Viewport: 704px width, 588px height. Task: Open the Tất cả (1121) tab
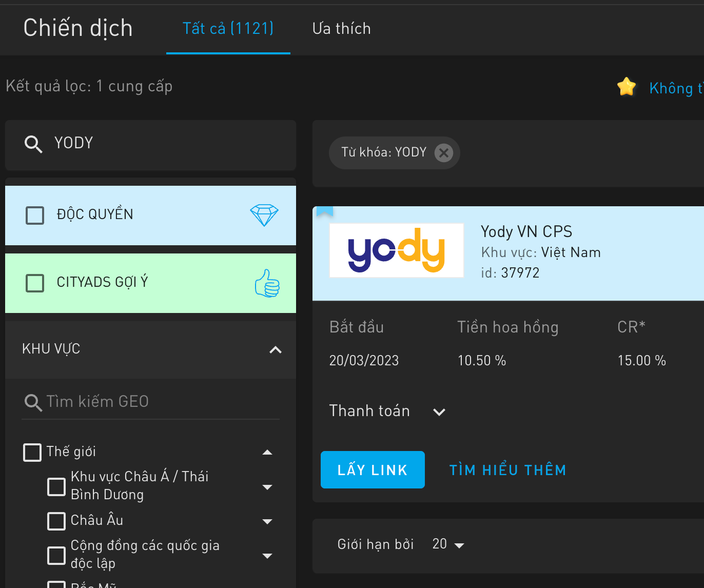click(x=228, y=29)
